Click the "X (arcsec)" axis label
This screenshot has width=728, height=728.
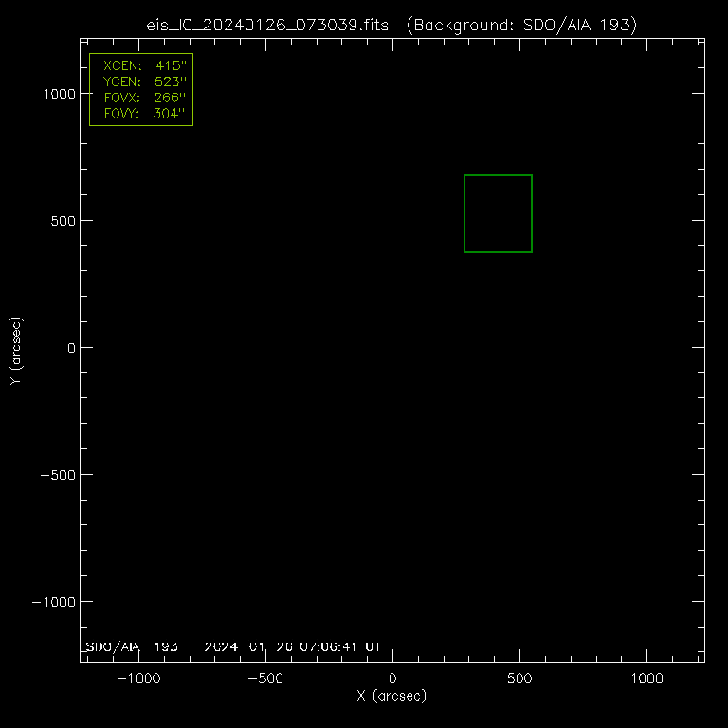391,696
